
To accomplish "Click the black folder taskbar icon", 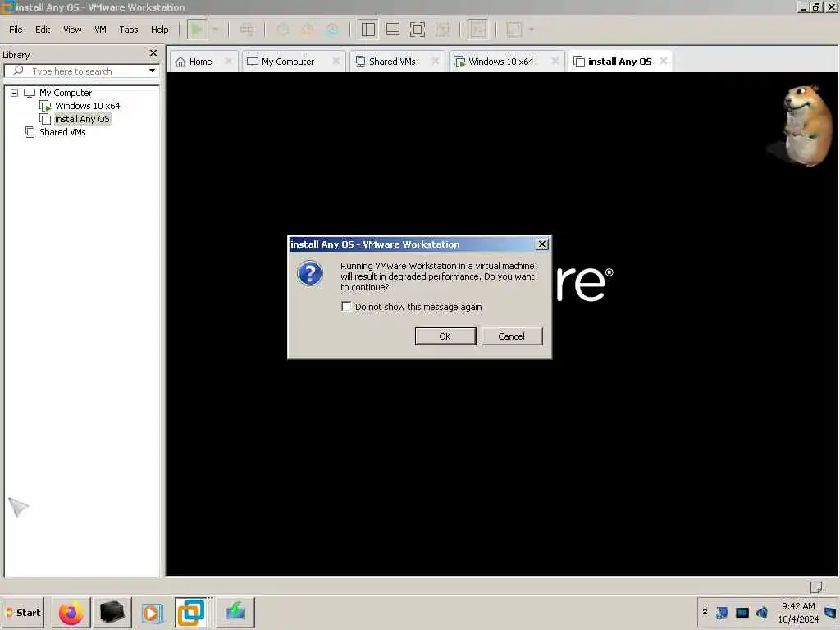I will coord(112,612).
